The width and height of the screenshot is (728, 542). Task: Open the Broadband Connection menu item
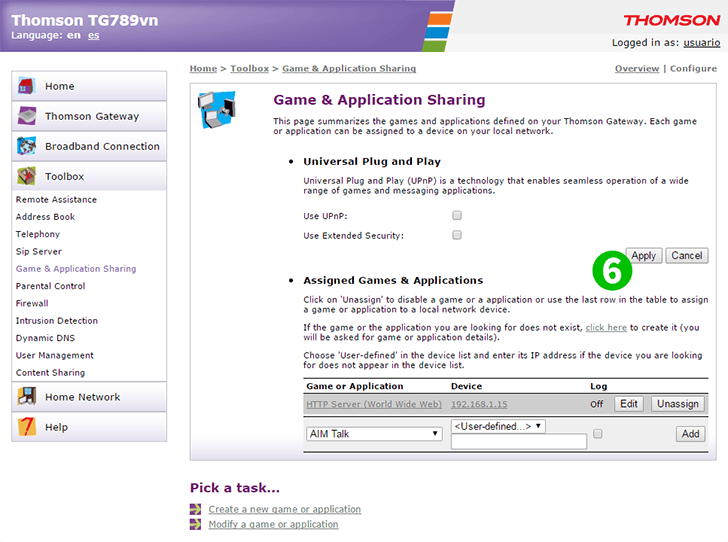[89, 146]
